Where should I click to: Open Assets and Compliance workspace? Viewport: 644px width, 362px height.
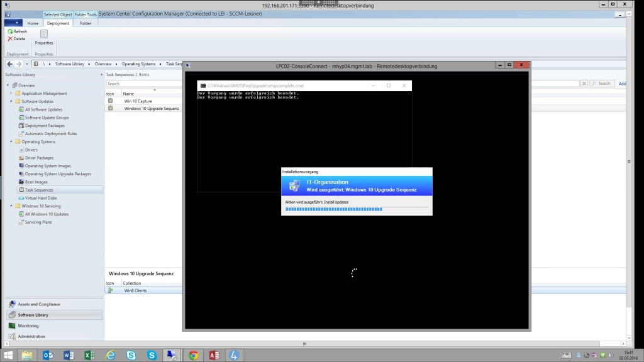point(54,304)
